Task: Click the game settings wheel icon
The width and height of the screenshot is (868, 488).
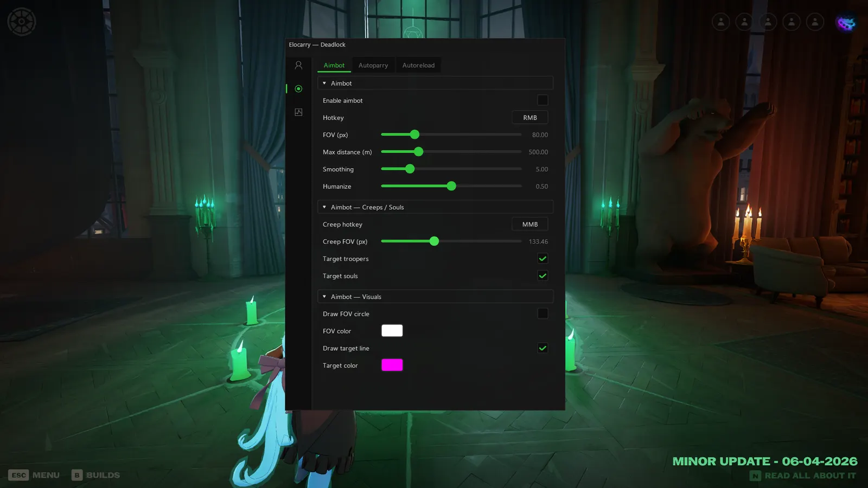Action: pyautogui.click(x=22, y=22)
